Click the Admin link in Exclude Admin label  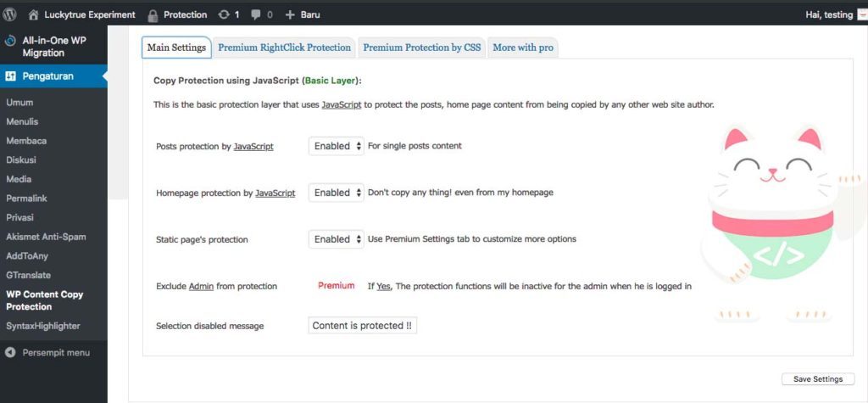click(x=202, y=286)
